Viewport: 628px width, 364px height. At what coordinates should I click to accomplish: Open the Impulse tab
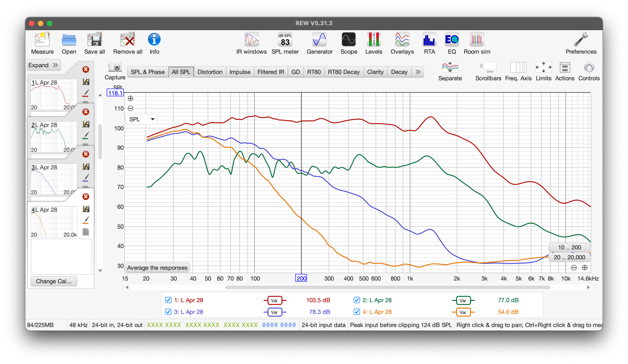240,72
